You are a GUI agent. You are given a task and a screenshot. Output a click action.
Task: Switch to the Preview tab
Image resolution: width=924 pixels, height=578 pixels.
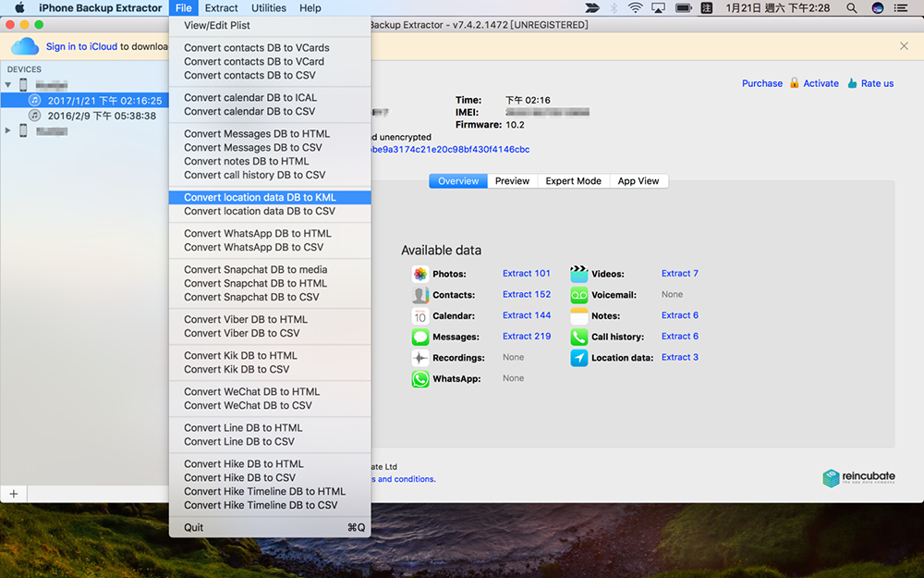coord(512,181)
